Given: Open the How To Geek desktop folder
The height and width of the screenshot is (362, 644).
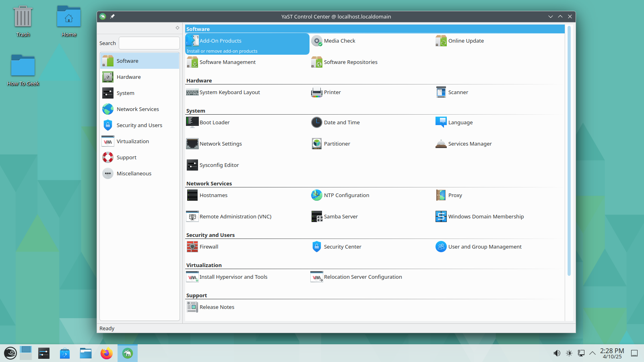Looking at the screenshot, I should (x=23, y=70).
